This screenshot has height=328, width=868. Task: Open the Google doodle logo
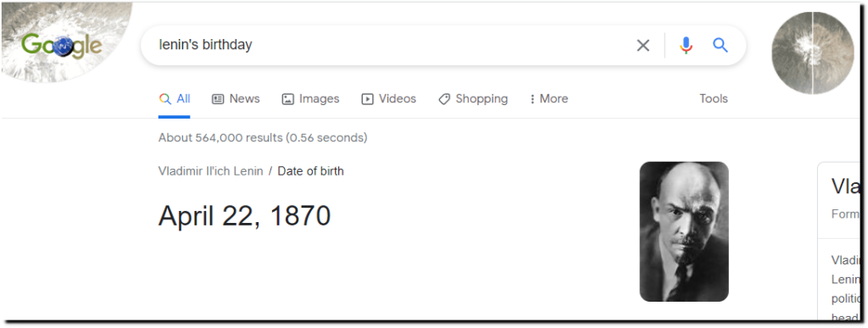coord(62,45)
